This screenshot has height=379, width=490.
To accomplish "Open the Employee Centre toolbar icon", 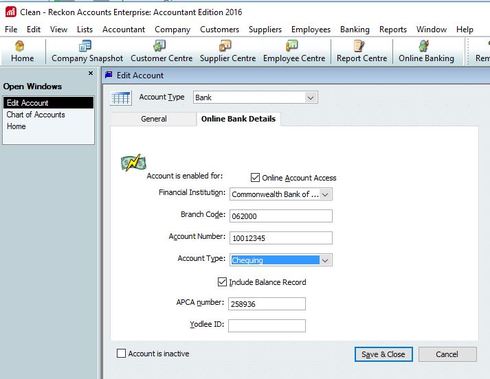I will [x=294, y=51].
